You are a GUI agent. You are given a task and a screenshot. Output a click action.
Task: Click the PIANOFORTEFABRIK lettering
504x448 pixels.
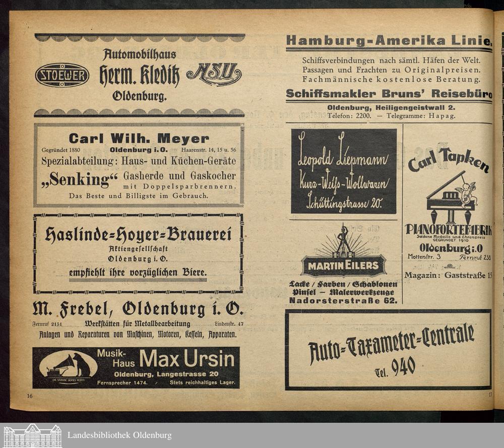click(x=448, y=230)
